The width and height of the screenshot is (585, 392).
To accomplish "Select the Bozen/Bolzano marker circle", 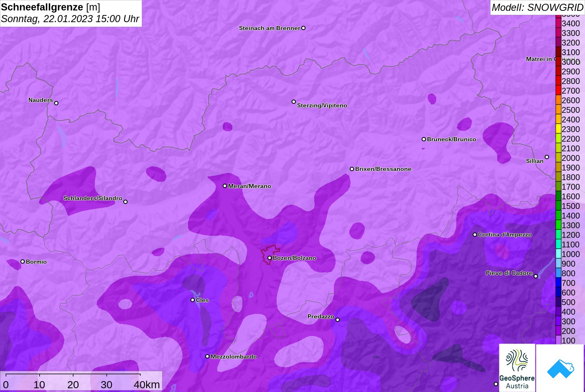I will point(270,258).
